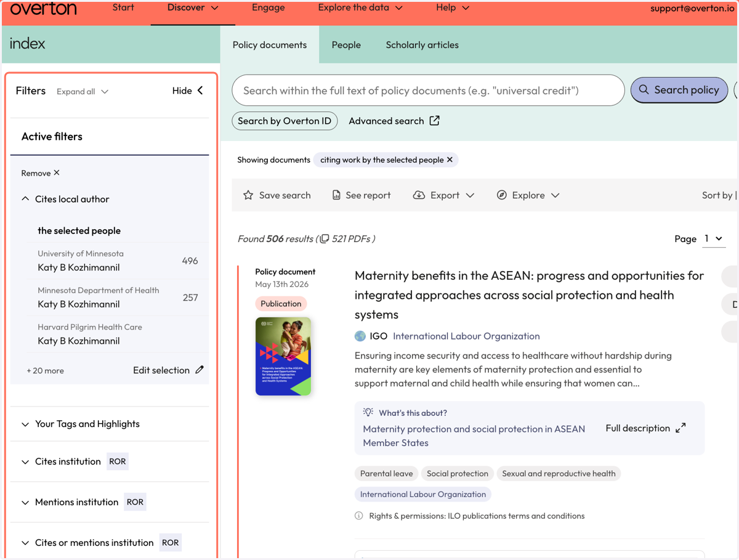The image size is (739, 560).
Task: Click the Sort by control
Action: (719, 195)
